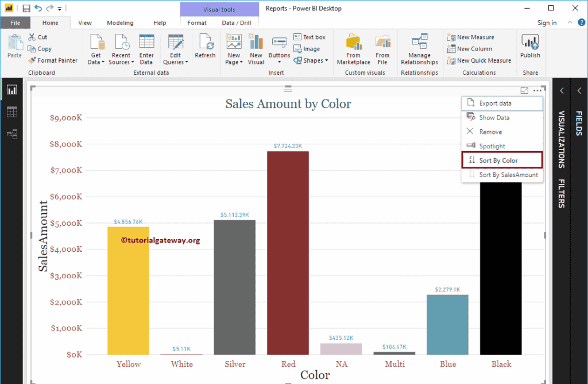
Task: Click the Sign in link
Action: pyautogui.click(x=547, y=23)
